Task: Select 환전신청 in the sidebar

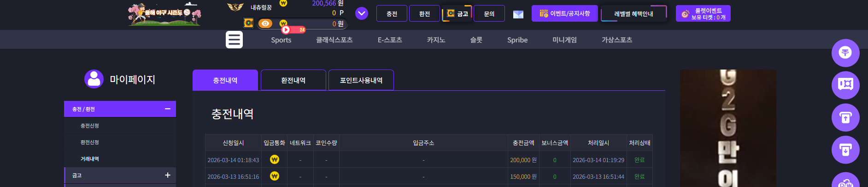Action: coord(90,142)
